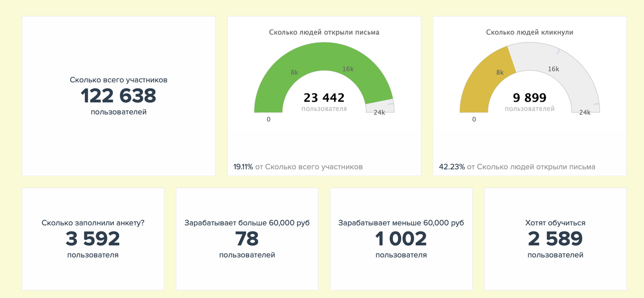Click the 8k tick label on yellow gauge
Image resolution: width=644 pixels, height=298 pixels.
point(500,72)
